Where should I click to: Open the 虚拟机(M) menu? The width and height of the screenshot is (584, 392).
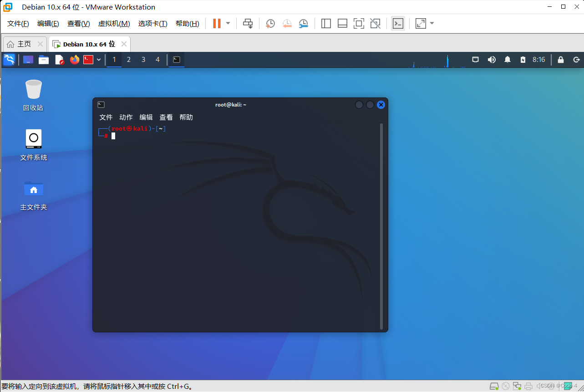click(x=114, y=24)
